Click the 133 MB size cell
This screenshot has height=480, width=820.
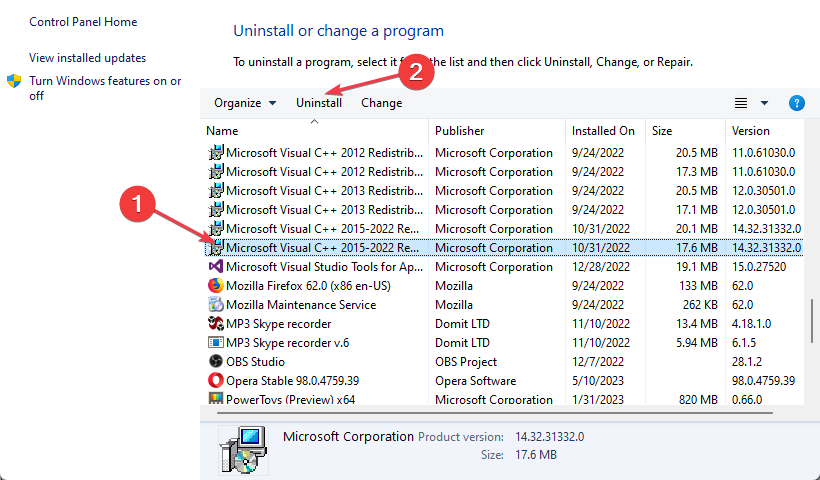tap(698, 286)
